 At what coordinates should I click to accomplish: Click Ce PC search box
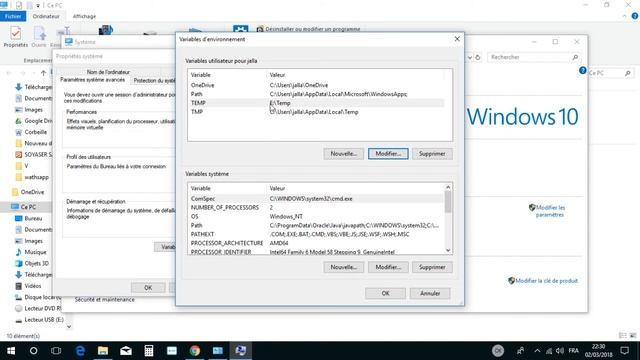[x=611, y=73]
